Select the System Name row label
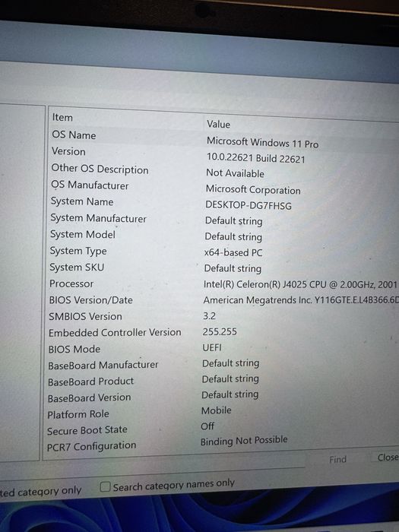 click(x=82, y=201)
